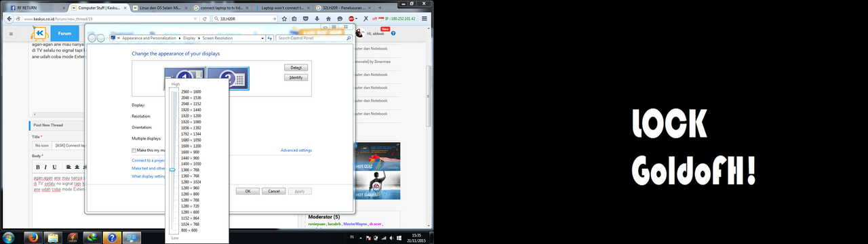Open the Firefox hamburger menu
Screen dimensions: 868x244
click(425, 18)
